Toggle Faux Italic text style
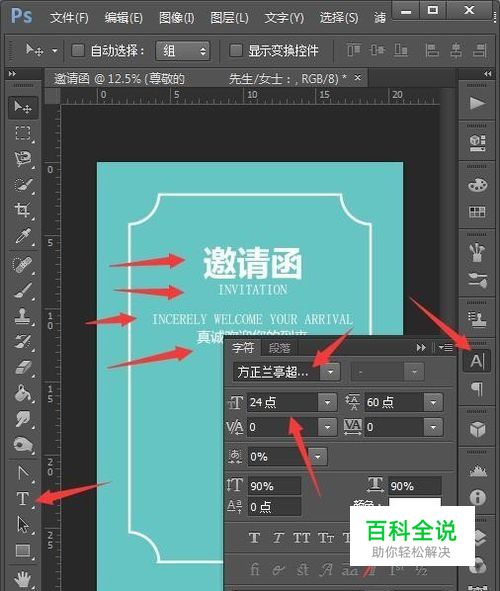500x591 pixels. (x=278, y=537)
